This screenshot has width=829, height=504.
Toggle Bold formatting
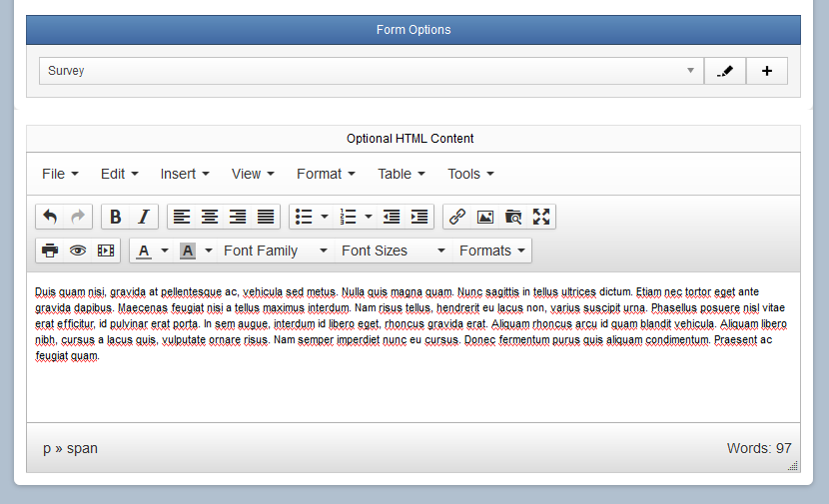click(115, 217)
